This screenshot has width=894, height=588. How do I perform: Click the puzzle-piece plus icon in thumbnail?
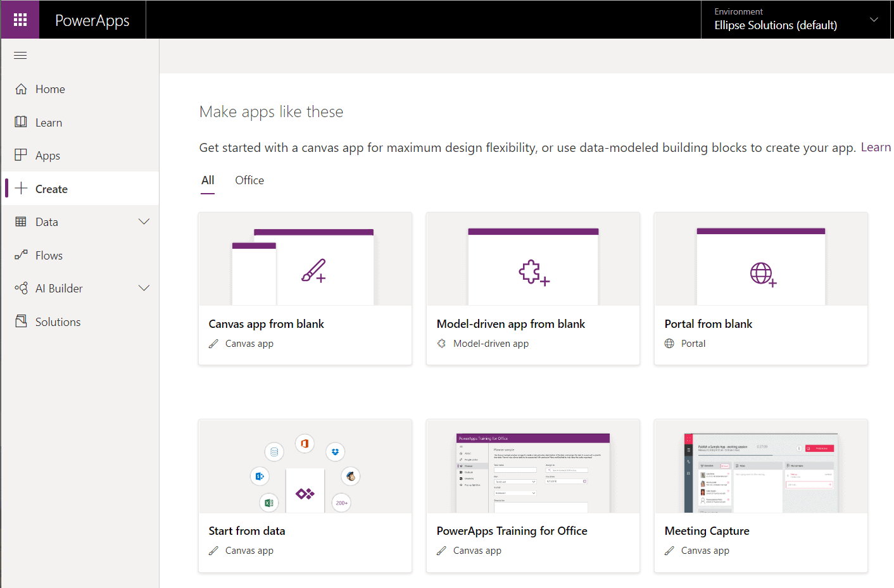[x=534, y=273]
